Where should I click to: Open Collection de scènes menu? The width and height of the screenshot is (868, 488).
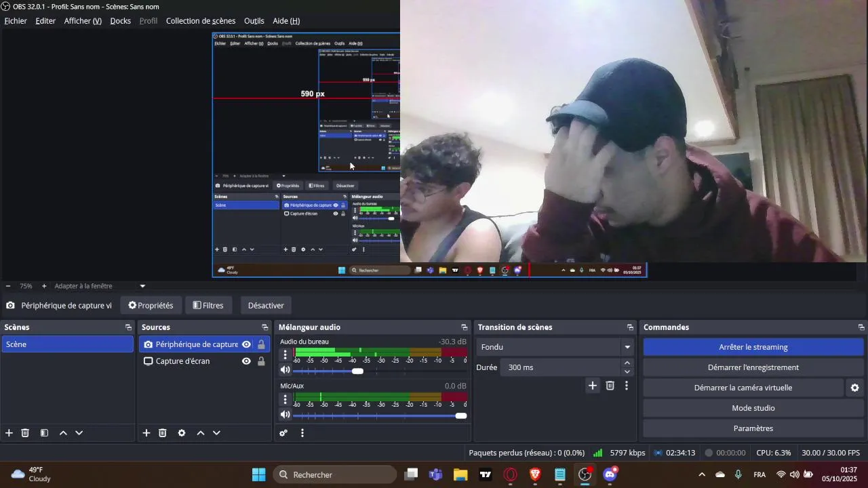(201, 21)
